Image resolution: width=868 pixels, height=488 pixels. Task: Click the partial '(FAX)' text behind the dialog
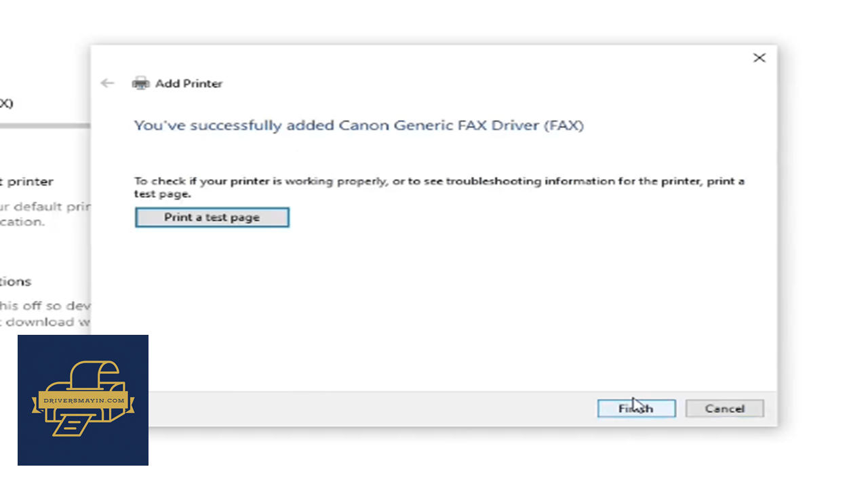(x=6, y=103)
